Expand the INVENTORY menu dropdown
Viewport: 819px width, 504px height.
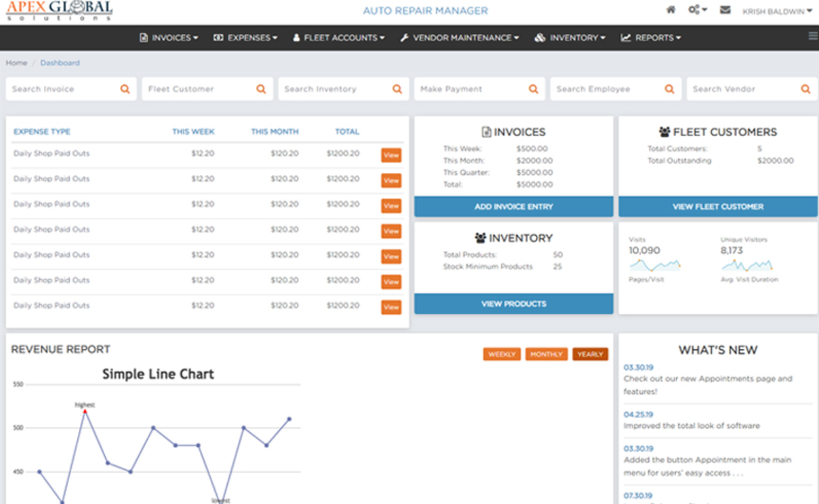[570, 38]
